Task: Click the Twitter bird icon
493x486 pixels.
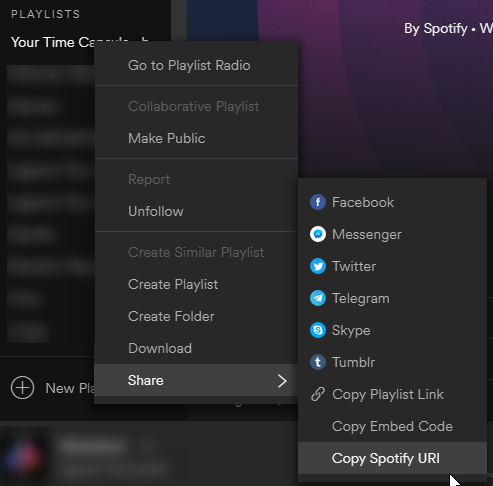Action: (x=318, y=266)
